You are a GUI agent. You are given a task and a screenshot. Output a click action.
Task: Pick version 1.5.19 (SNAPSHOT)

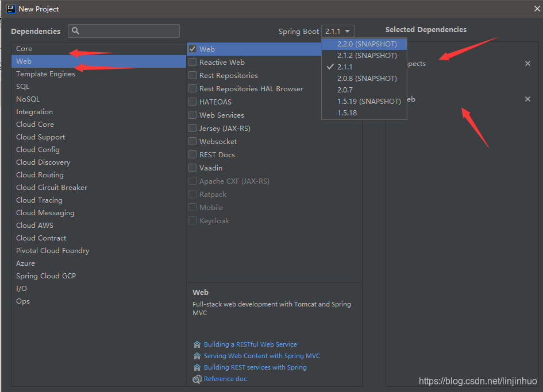click(364, 101)
